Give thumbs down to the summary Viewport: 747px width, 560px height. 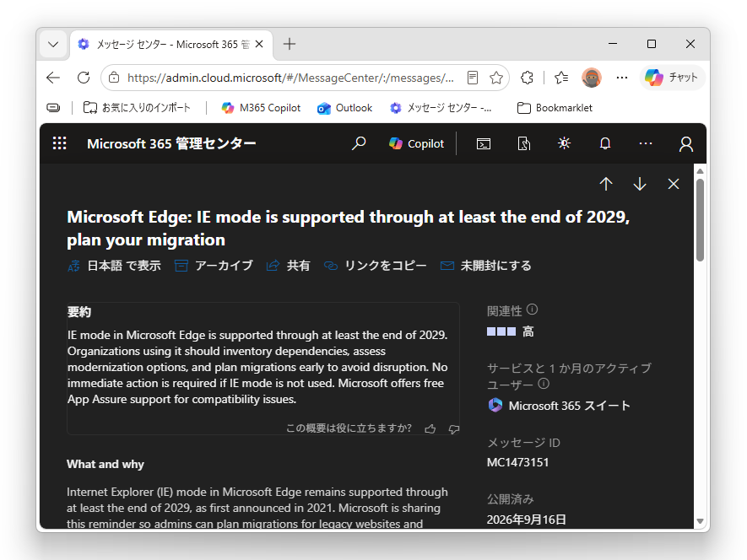pyautogui.click(x=453, y=429)
